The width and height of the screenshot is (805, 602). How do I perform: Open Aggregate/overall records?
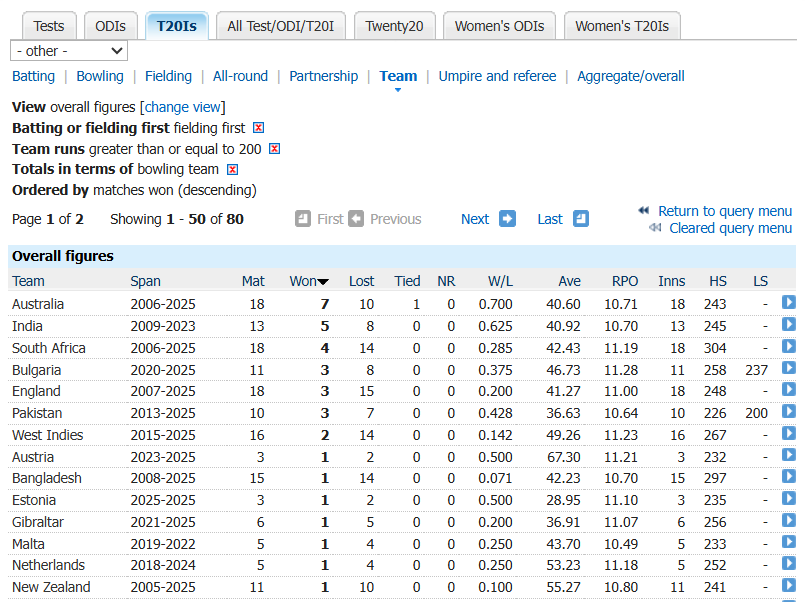[631, 76]
